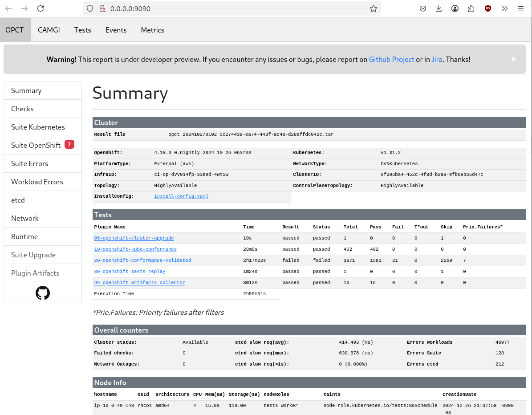This screenshot has height=415, width=532.
Task: Switch to the CAMGI tab
Action: [49, 30]
